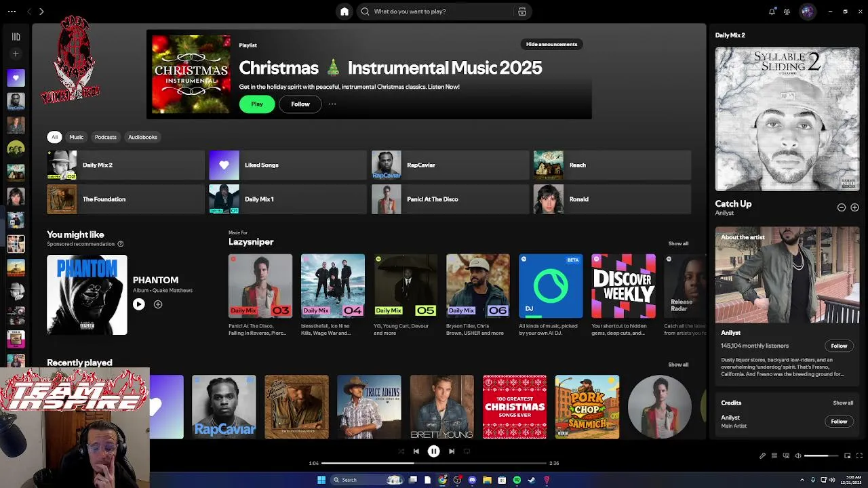Adjust the volume slider
This screenshot has height=488, width=868.
click(x=821, y=456)
